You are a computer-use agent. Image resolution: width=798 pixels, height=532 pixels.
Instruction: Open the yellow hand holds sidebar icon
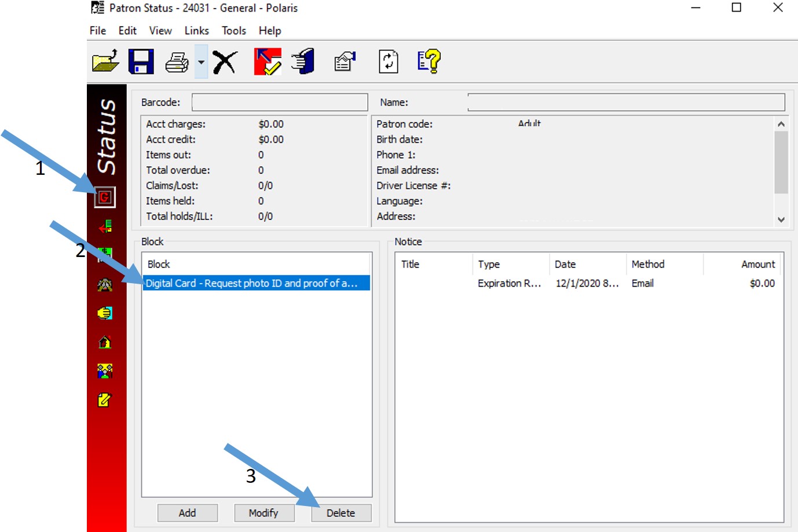[105, 313]
